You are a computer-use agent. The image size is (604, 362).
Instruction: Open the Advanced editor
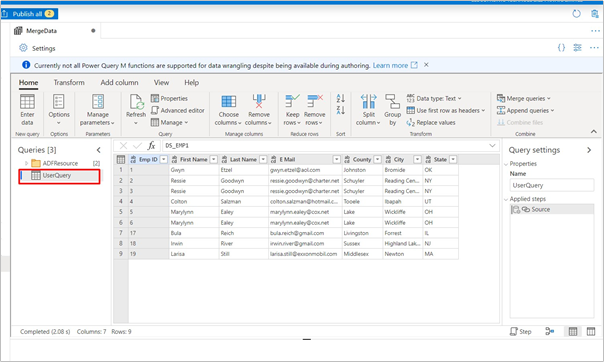[178, 111]
